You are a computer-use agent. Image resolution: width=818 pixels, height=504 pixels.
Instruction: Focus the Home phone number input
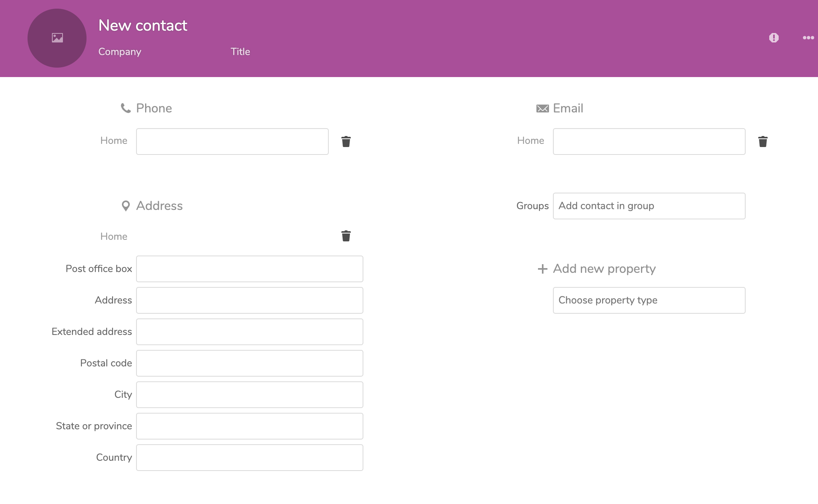(x=232, y=142)
